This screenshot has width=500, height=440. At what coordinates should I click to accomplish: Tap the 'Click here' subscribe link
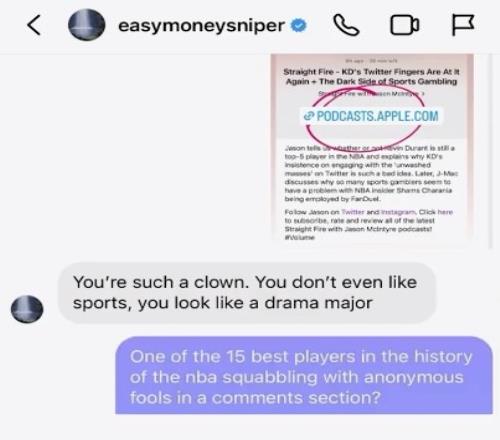point(436,212)
